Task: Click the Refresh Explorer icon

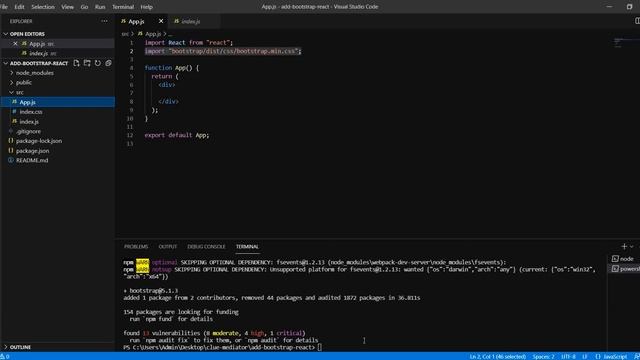Action: (98, 63)
